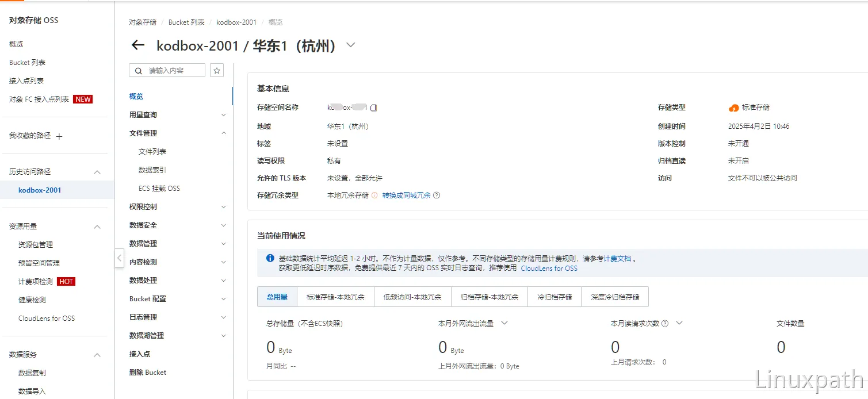The height and width of the screenshot is (399, 868).
Task: Open 数据复制 in the sidebar
Action: coord(32,373)
